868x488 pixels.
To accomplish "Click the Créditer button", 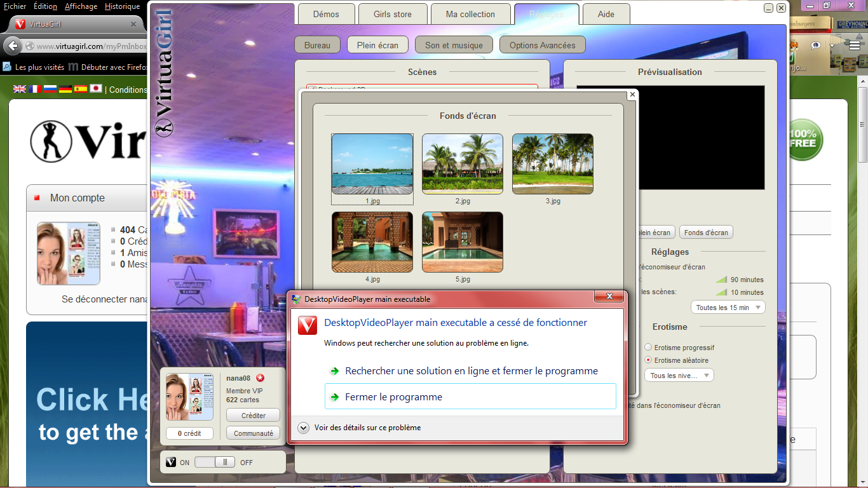I will [x=254, y=415].
